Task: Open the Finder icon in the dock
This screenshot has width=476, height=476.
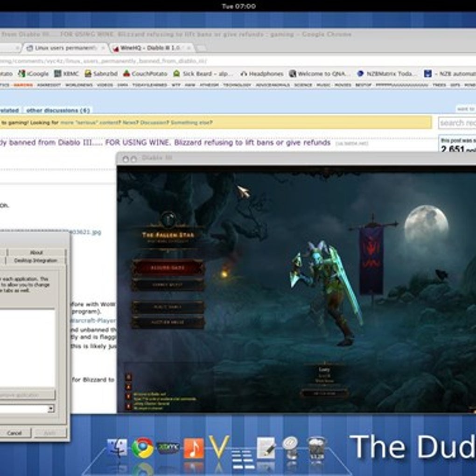Action: 117,448
